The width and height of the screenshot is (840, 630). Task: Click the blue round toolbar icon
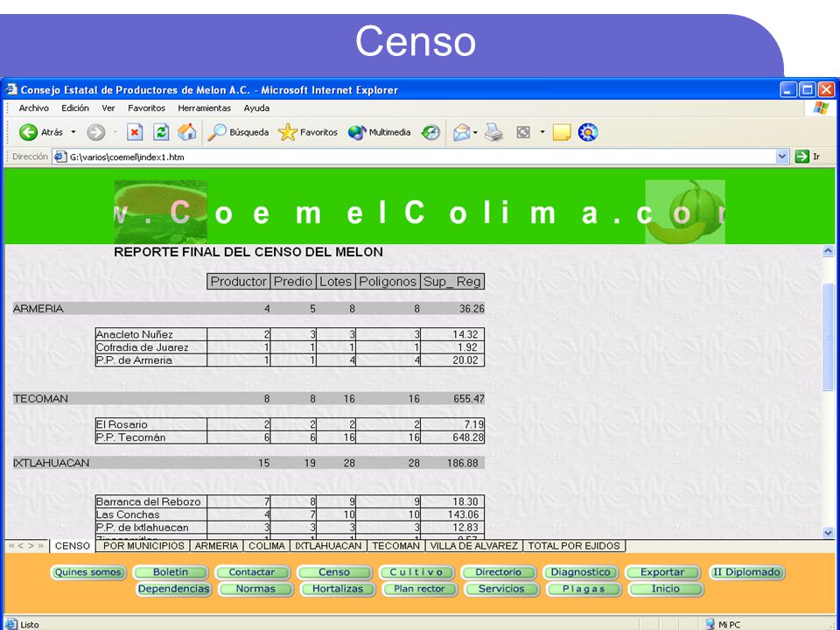[588, 132]
